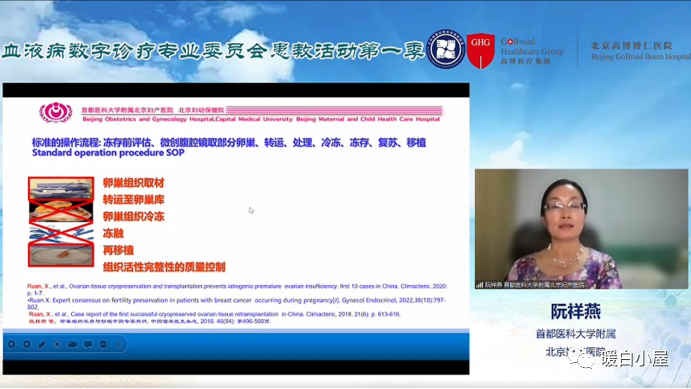Select the speaker webcam video tile

click(581, 229)
